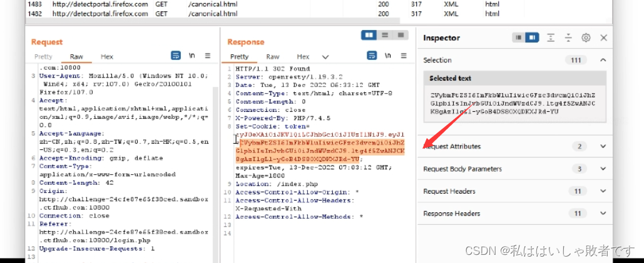Switch to side-by-side layout view

coord(369,35)
